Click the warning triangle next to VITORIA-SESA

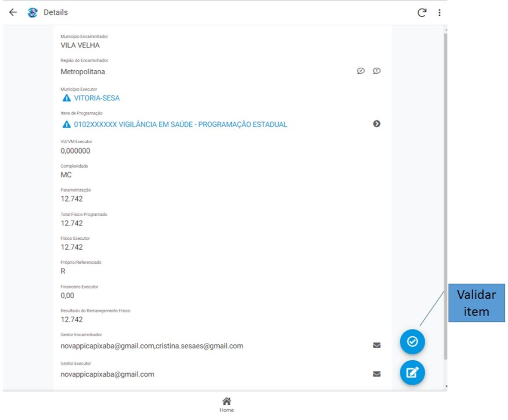[x=66, y=98]
